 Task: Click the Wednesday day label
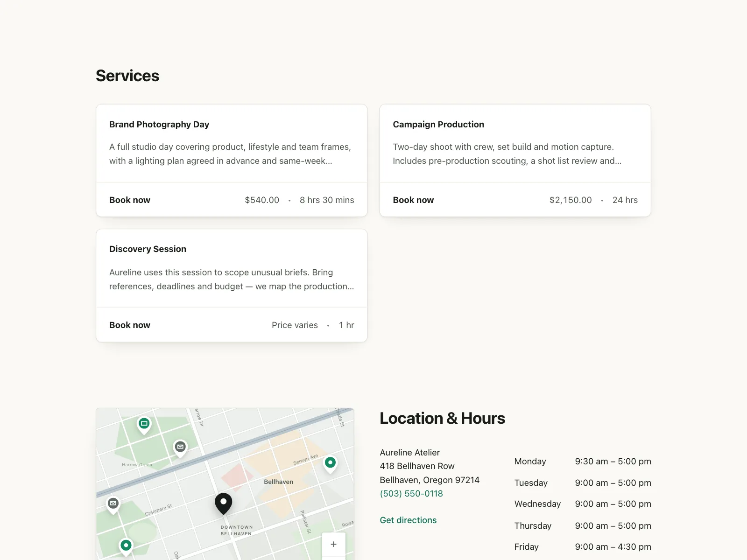point(537,504)
